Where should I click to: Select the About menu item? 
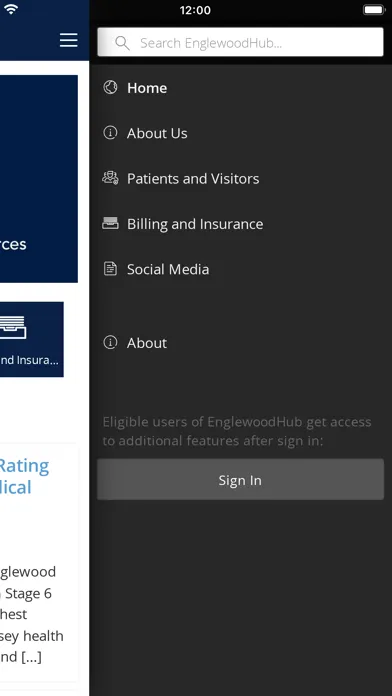point(241,343)
